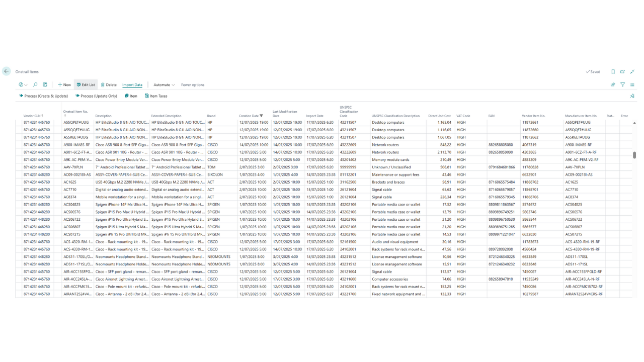Image resolution: width=644 pixels, height=362 pixels.
Task: Select item number ACS07215
Action: tap(72, 234)
